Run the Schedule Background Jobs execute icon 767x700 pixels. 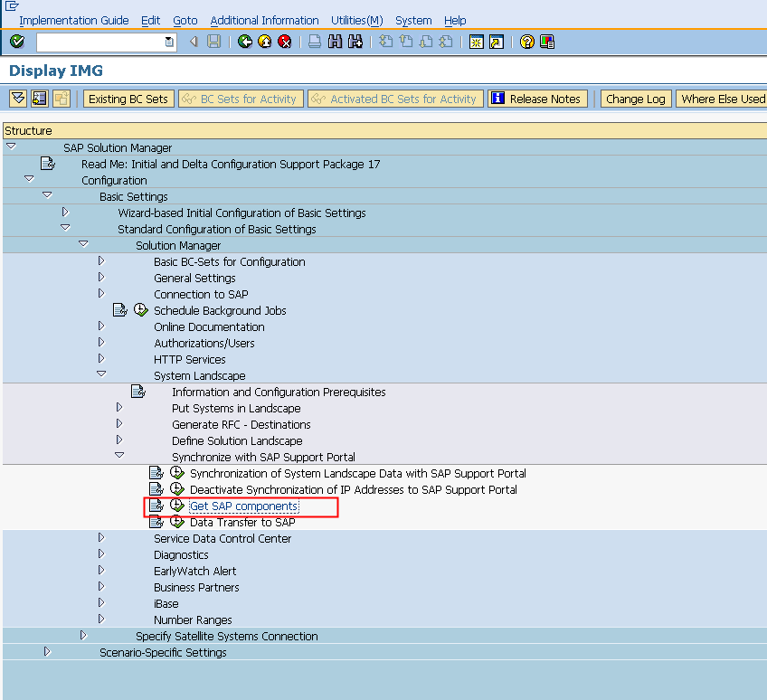pos(140,310)
